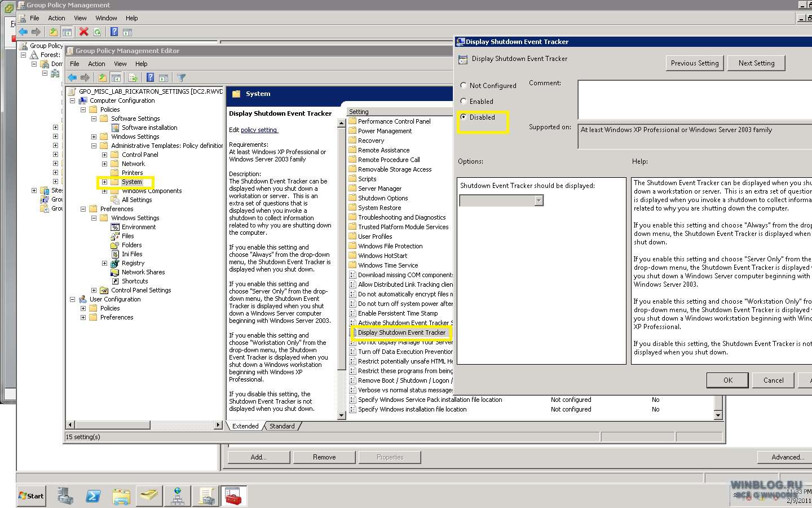Click Back arrow in Management Editor toolbar
This screenshot has height=508, width=812.
[x=72, y=78]
